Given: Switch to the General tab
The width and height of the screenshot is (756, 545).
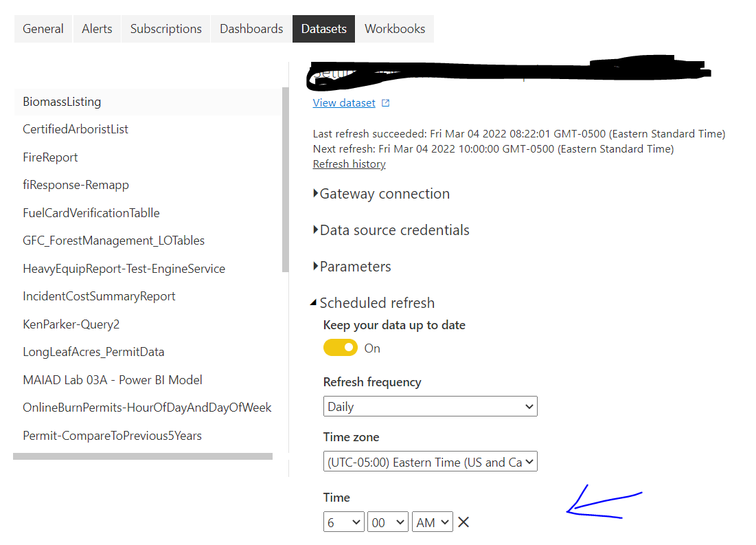Looking at the screenshot, I should [43, 29].
